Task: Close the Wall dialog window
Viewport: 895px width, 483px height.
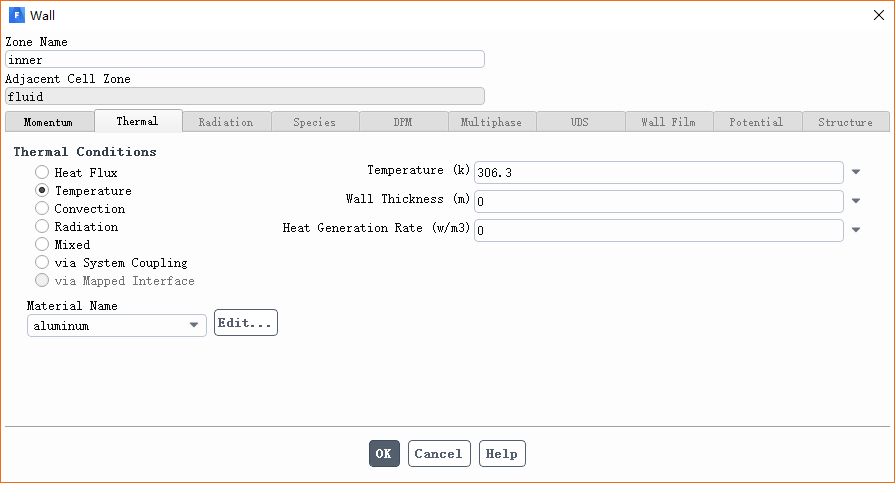Action: (879, 15)
